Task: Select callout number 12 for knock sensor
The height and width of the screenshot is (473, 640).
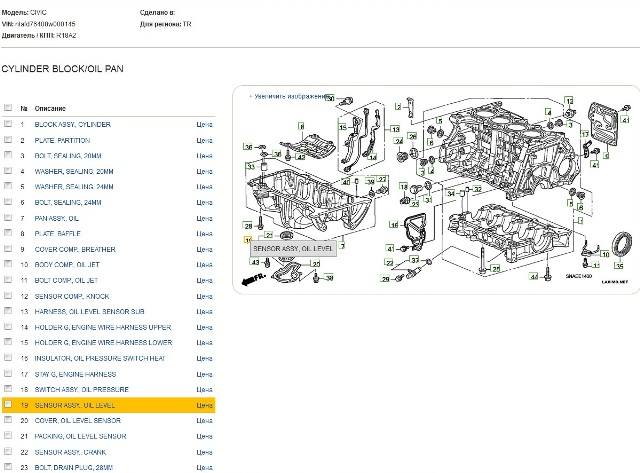Action: click(x=569, y=101)
